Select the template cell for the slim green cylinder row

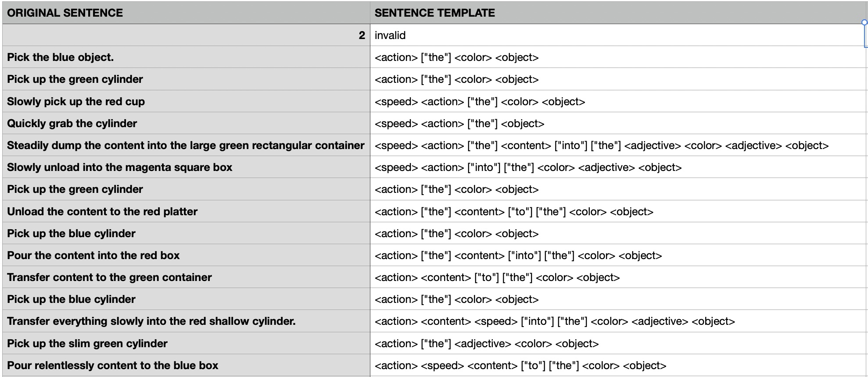coord(487,344)
